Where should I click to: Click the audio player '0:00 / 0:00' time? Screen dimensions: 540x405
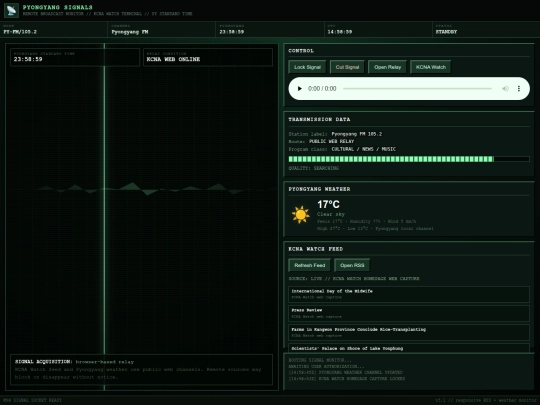tap(322, 89)
